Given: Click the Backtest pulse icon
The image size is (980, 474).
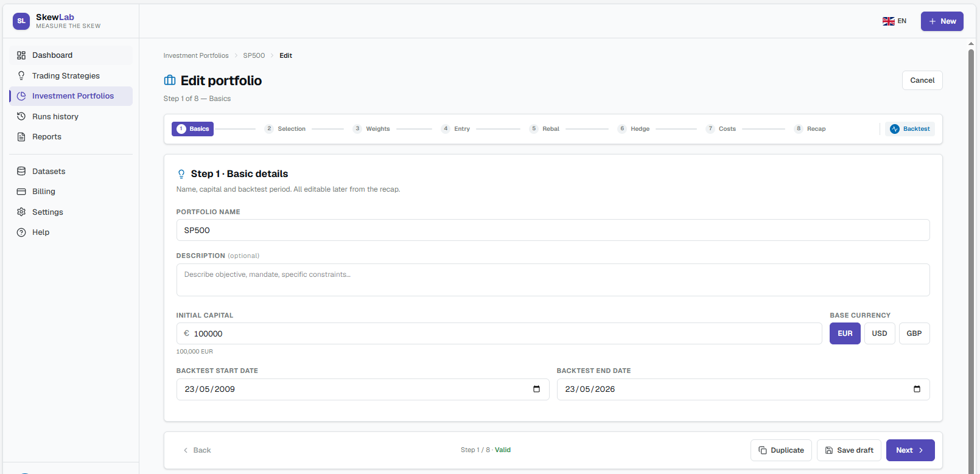Looking at the screenshot, I should [895, 129].
